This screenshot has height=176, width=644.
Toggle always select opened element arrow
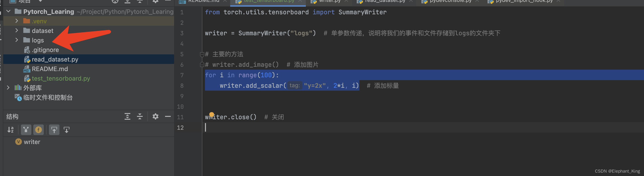coord(67,130)
